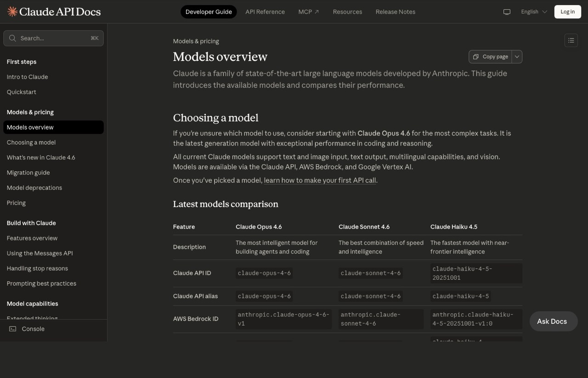The image size is (588, 378).
Task: Open the English language dropdown
Action: tap(534, 12)
